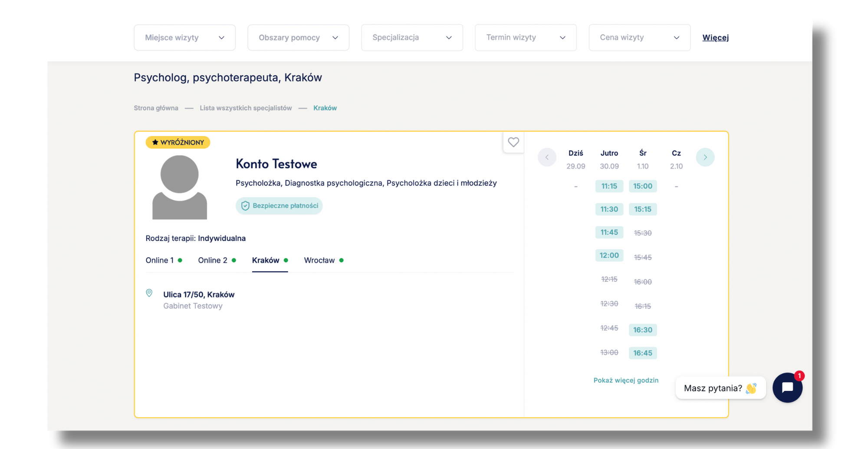Show more hours via Pokaż więcej godzin
This screenshot has width=868, height=449.
coord(626,380)
